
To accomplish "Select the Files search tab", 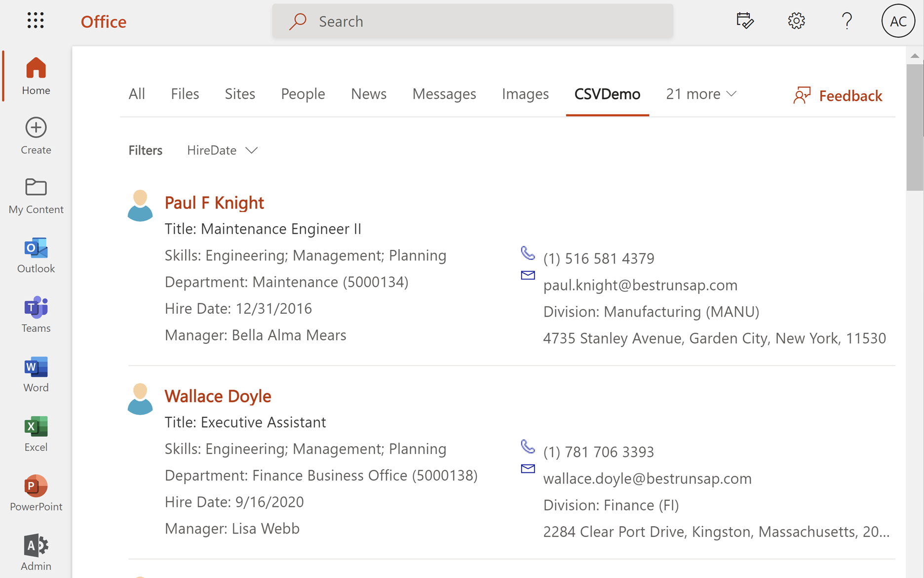I will (x=185, y=94).
